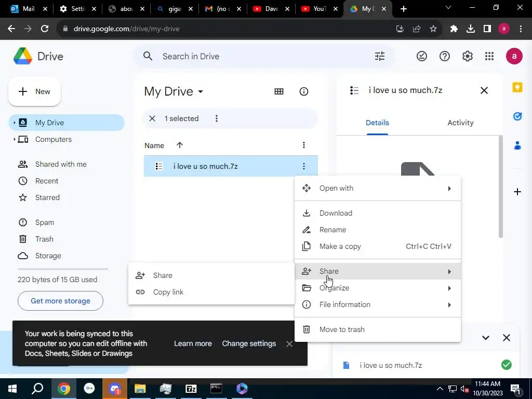Open 7-Zip from the taskbar
Image resolution: width=532 pixels, height=399 pixels.
click(x=191, y=389)
